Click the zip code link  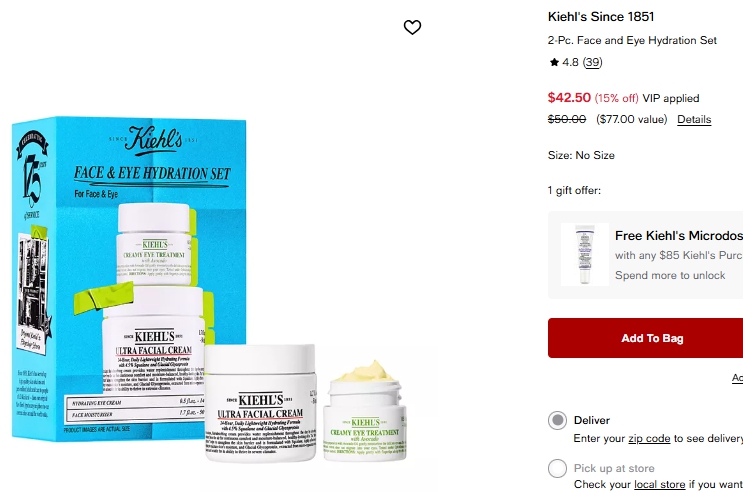(649, 438)
